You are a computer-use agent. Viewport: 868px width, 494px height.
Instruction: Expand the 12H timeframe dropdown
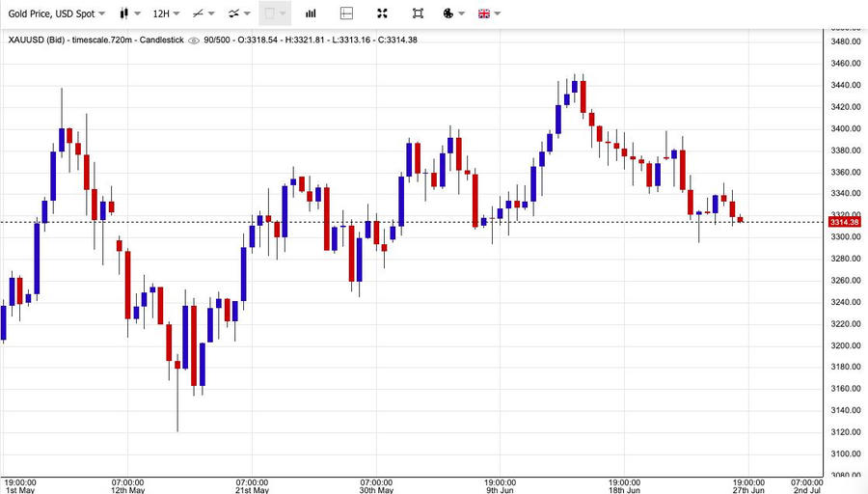(x=166, y=14)
